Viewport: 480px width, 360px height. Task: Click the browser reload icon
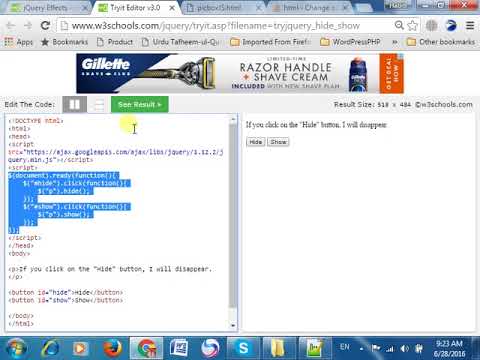coord(45,25)
